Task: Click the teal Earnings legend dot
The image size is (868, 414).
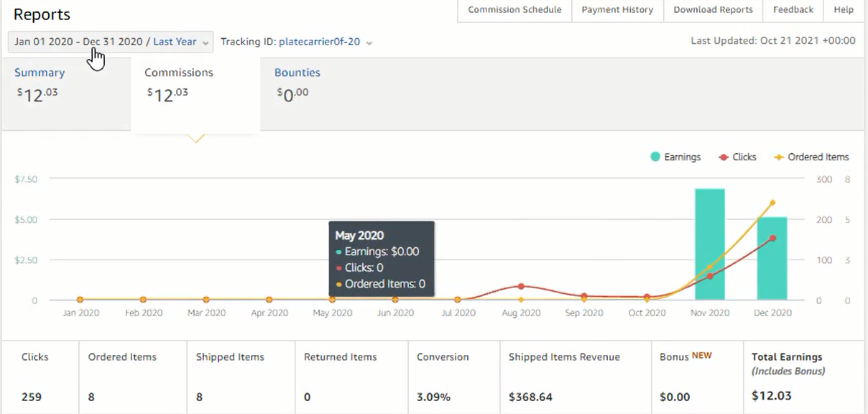Action: [655, 157]
